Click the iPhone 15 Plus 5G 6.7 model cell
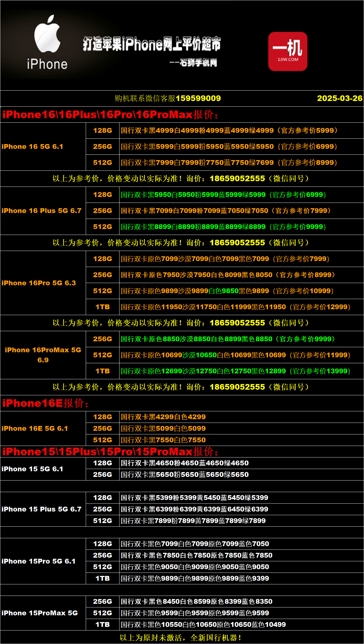Viewport: 364px width, 644px height. 43,509
